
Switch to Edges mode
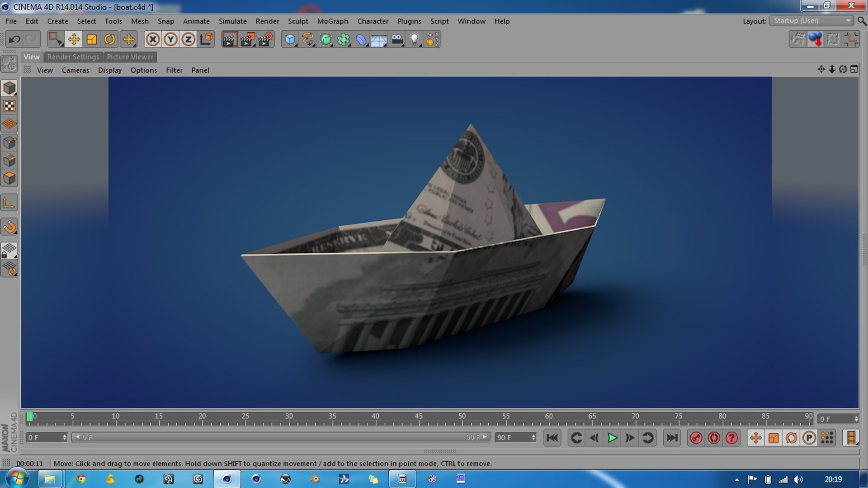coord(9,161)
